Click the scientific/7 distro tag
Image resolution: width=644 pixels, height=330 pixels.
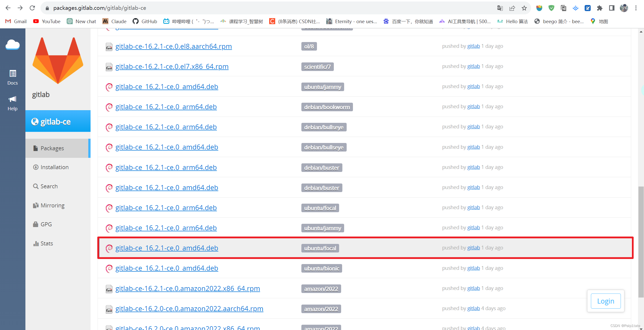pyautogui.click(x=317, y=67)
